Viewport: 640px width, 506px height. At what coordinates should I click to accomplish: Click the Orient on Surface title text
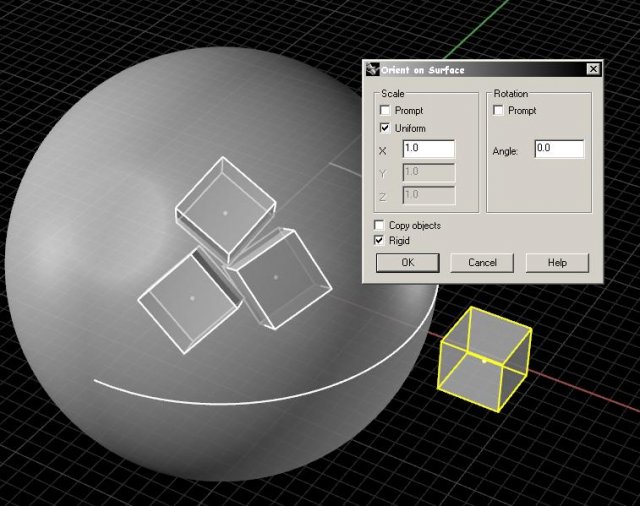423,70
